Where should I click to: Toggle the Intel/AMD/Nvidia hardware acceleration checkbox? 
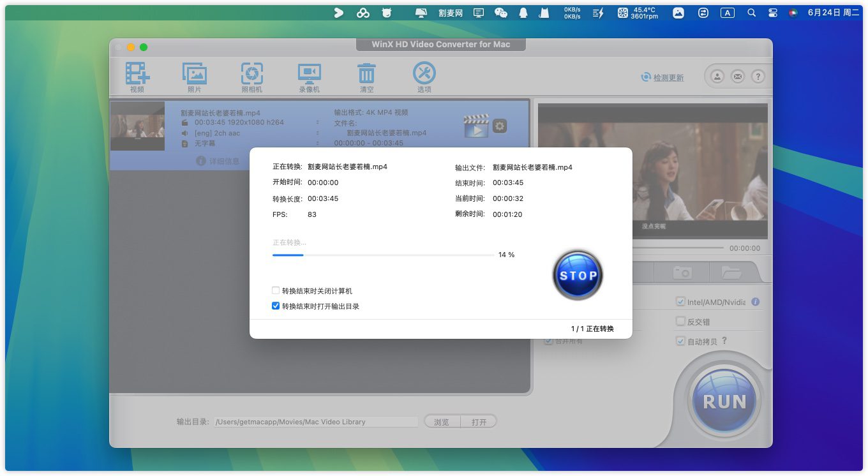click(x=680, y=302)
